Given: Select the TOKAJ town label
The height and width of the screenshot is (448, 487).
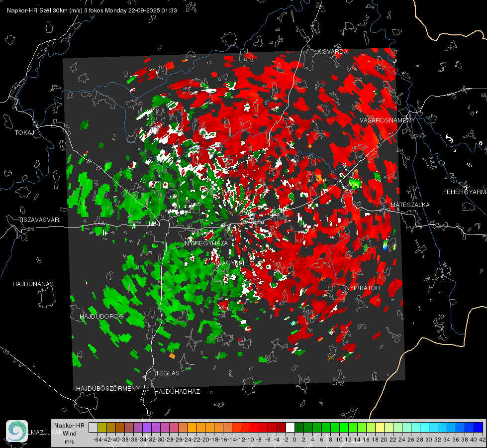Looking at the screenshot, I should pos(24,133).
